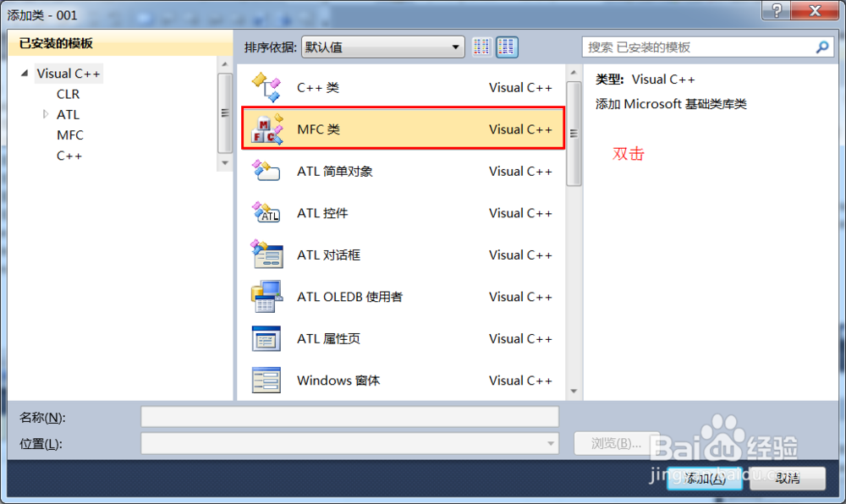Click the 'ATL 对话框' label text
Screen dimensions: 846x504
(328, 255)
